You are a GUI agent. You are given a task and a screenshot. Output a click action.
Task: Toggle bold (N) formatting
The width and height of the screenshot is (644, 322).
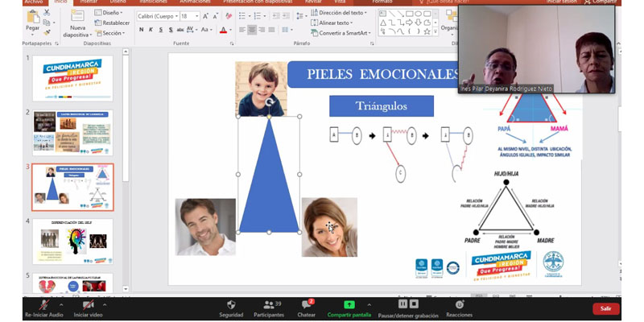pyautogui.click(x=142, y=30)
